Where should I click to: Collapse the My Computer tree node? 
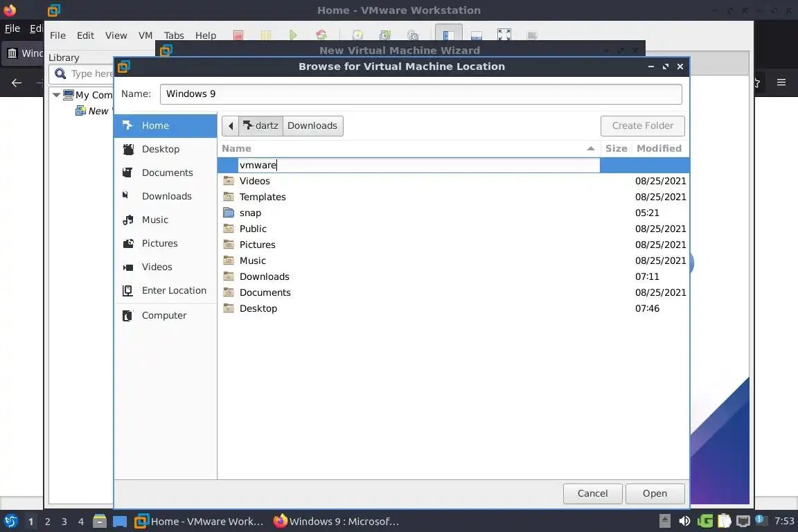tap(56, 95)
